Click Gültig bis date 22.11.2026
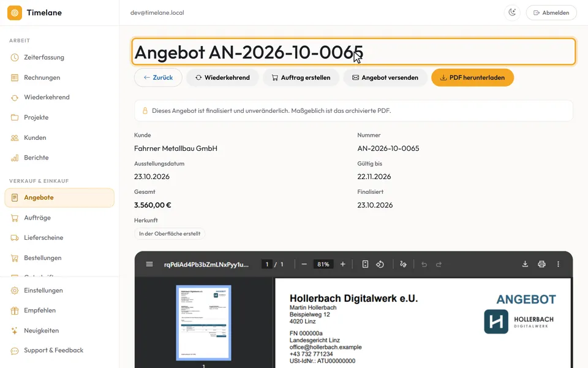Viewport: 588px width, 368px height. (x=374, y=177)
